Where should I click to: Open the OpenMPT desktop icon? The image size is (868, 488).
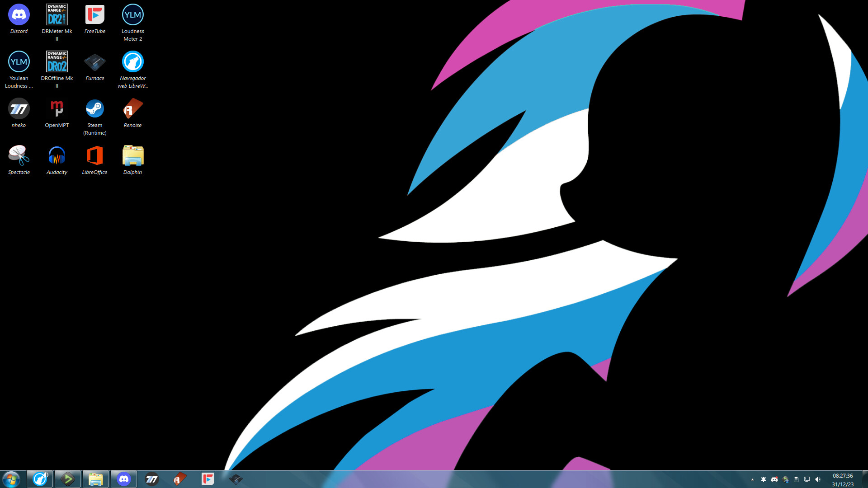(x=57, y=109)
